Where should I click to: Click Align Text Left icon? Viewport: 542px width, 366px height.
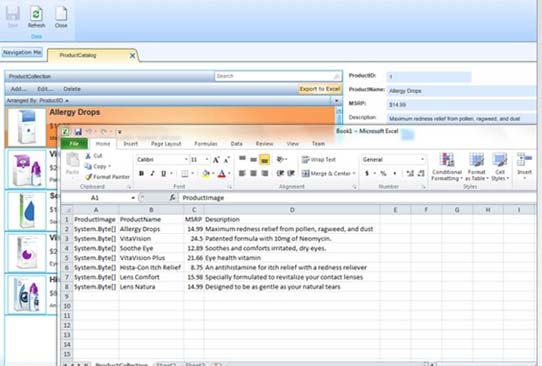242,173
